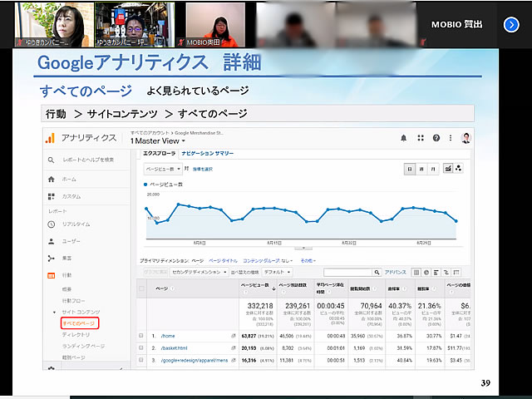Click the sidebar search magnifier icon

tap(51, 160)
